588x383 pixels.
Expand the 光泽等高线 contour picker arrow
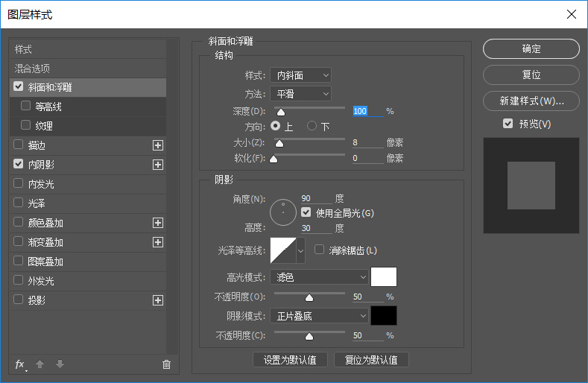click(301, 251)
